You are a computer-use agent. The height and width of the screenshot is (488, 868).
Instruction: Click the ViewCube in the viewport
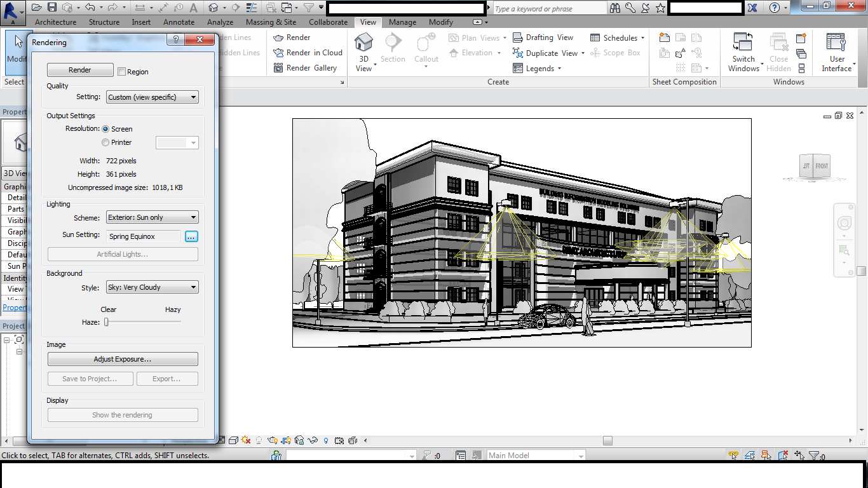(815, 166)
